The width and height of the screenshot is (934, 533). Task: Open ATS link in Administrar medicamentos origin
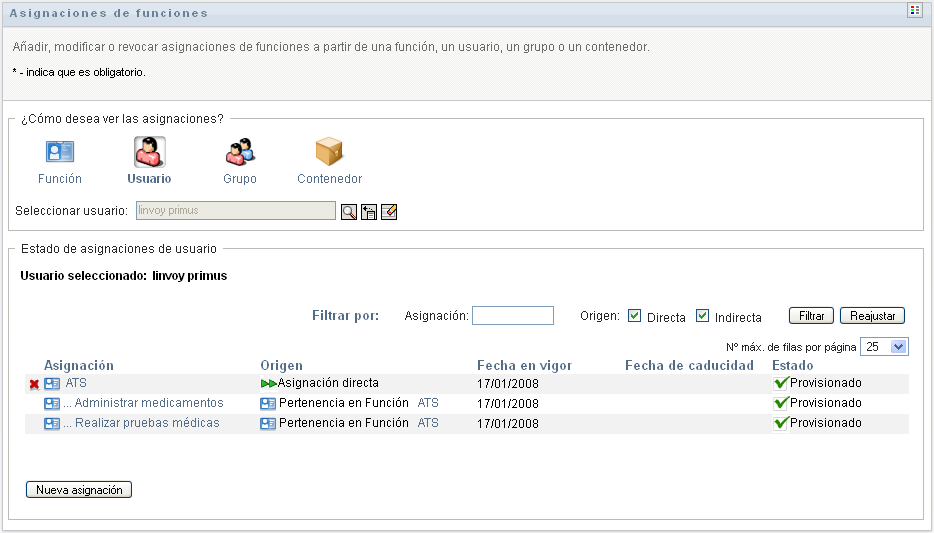pos(428,403)
